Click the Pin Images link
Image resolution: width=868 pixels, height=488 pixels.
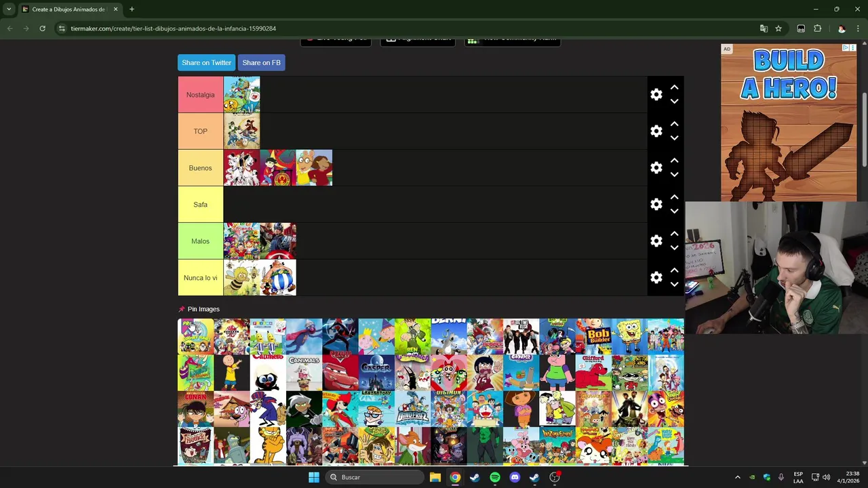pyautogui.click(x=203, y=309)
